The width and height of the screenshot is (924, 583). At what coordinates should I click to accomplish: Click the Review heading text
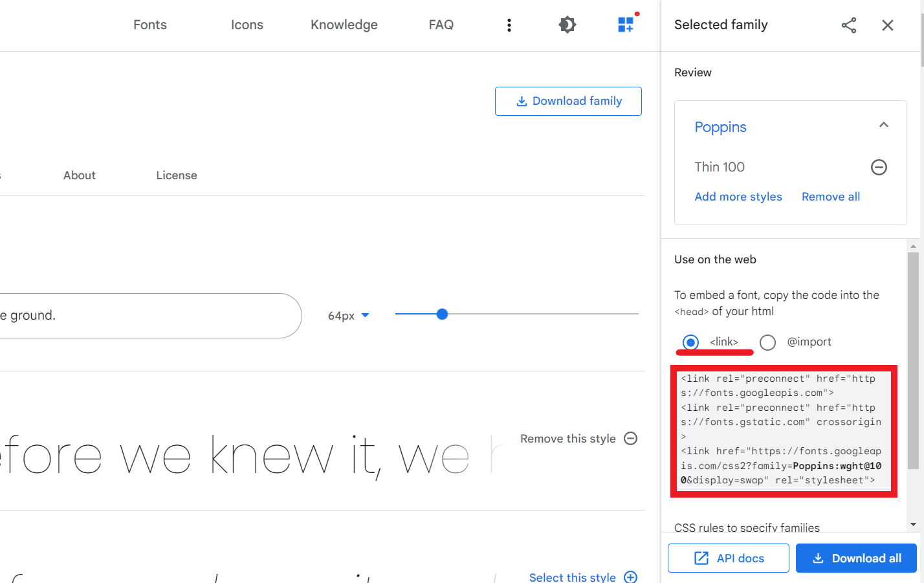click(693, 72)
